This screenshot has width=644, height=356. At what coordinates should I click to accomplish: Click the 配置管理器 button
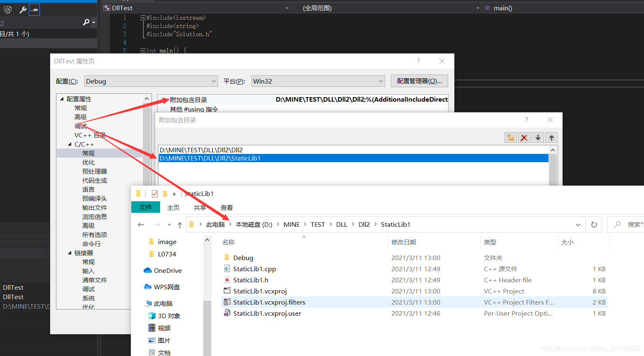419,81
